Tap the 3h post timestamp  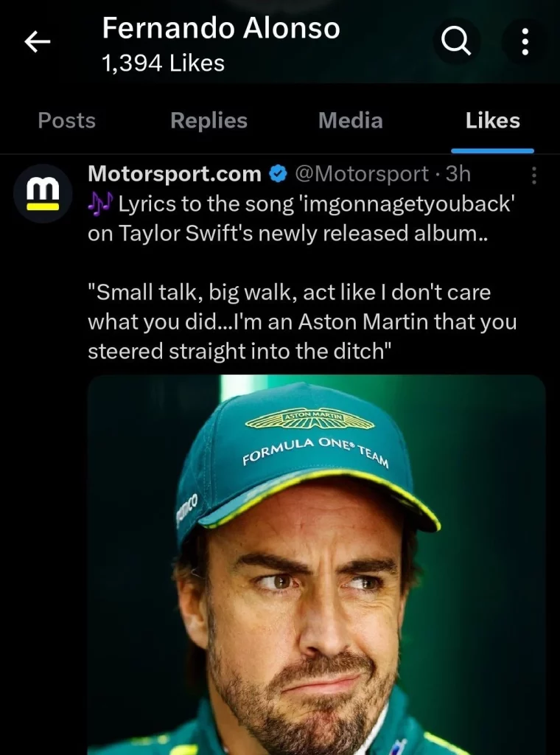tap(458, 174)
